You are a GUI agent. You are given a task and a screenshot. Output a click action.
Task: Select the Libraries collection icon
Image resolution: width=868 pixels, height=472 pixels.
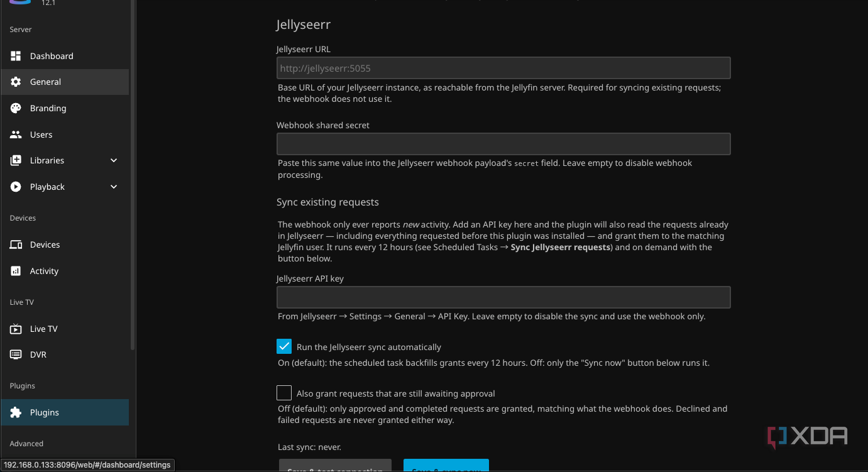pos(16,160)
